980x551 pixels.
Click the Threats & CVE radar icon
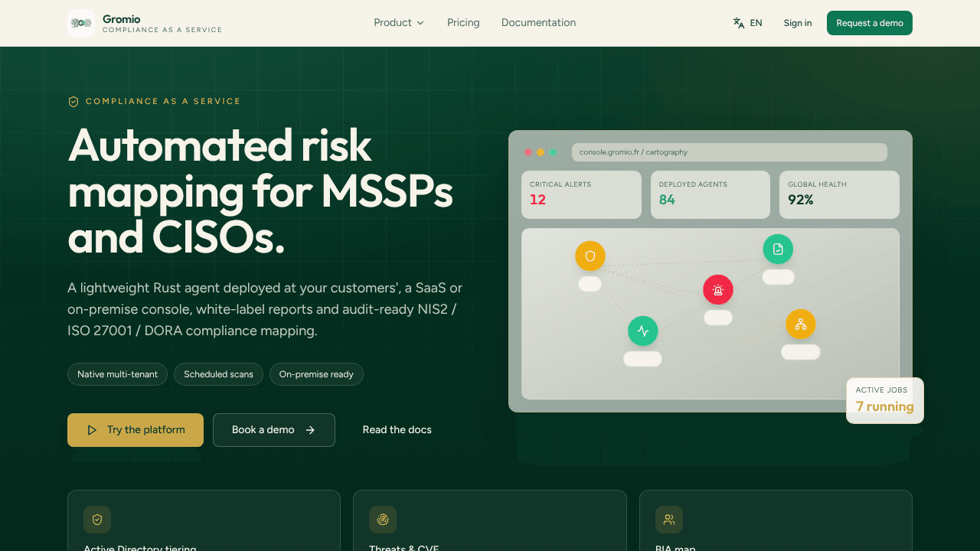click(x=383, y=520)
